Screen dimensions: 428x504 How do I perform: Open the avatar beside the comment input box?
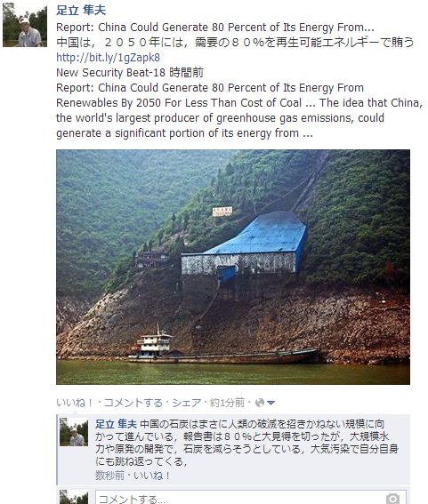click(x=74, y=497)
